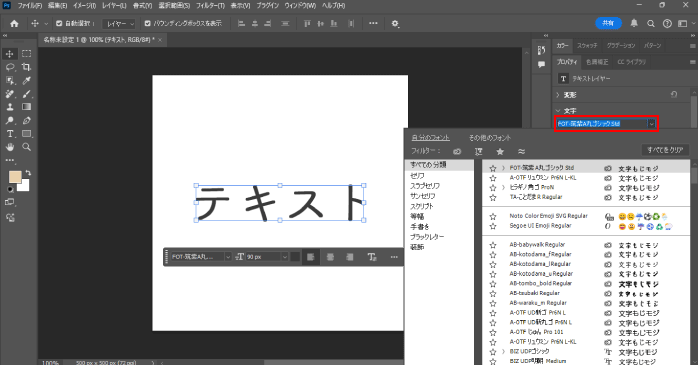
Task: Open the notifications bell
Action: pos(634,24)
